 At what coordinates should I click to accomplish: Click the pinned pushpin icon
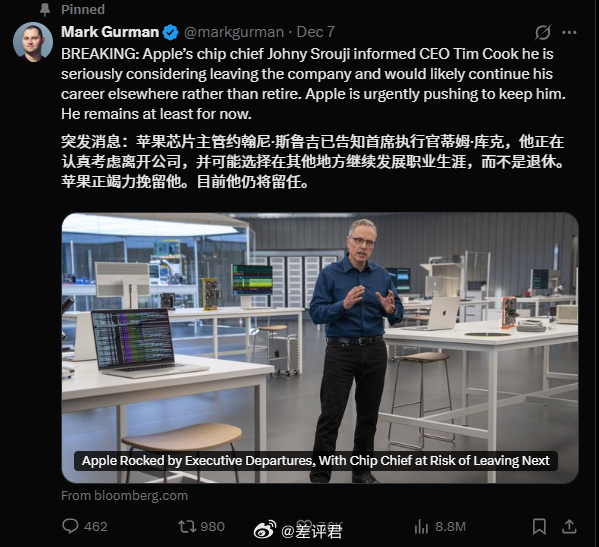point(45,10)
